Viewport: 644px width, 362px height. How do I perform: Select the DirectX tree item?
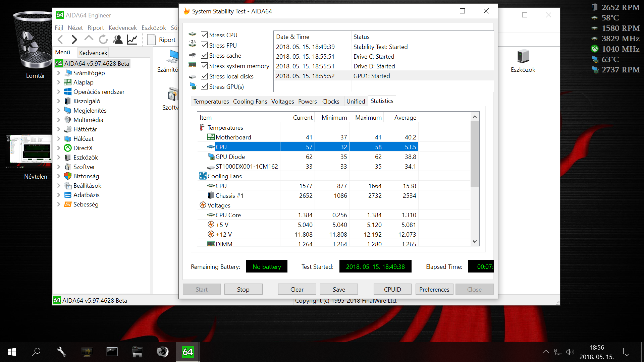(83, 148)
